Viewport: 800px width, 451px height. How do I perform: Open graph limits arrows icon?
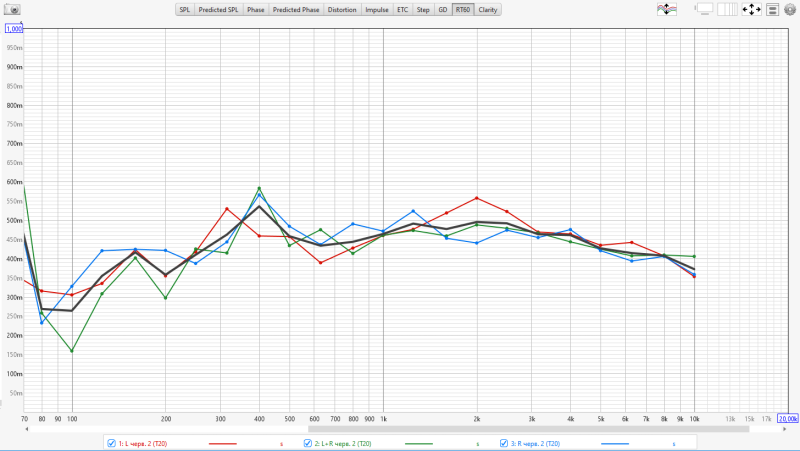(x=752, y=9)
